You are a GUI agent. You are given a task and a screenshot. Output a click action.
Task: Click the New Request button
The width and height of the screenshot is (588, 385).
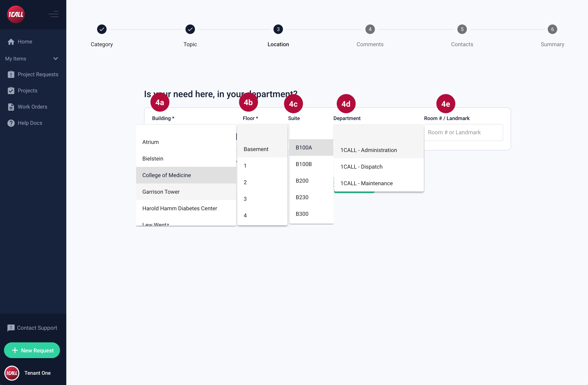tap(32, 350)
